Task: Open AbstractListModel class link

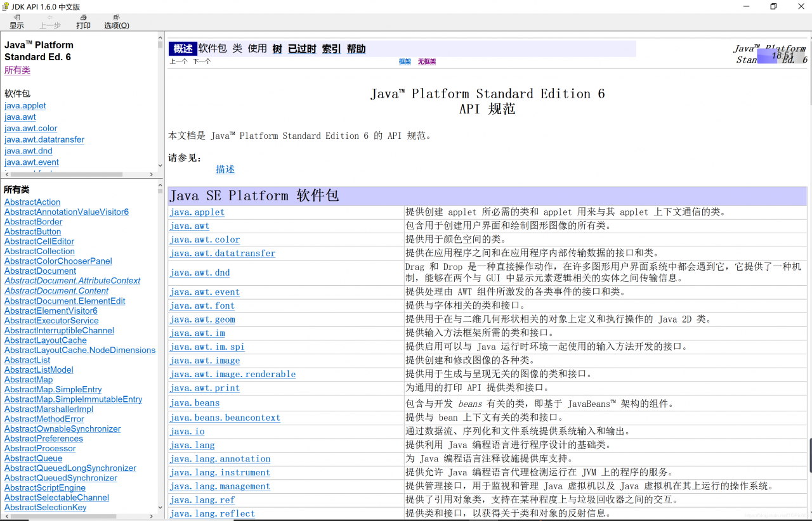Action: coord(39,370)
